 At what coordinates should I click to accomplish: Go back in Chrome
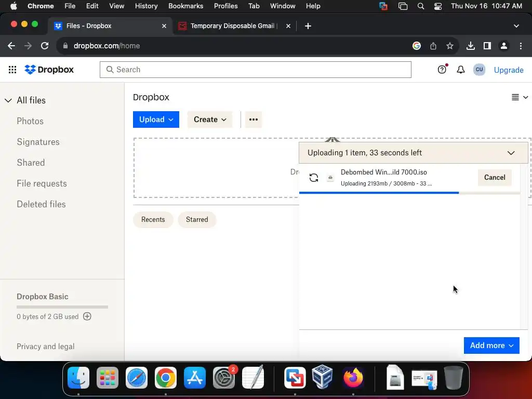[x=11, y=46]
